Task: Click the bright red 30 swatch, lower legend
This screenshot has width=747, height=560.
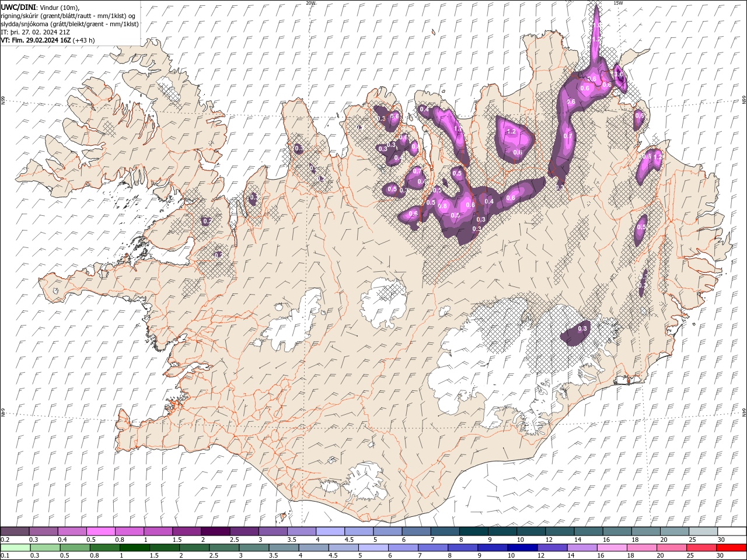Action: click(731, 548)
